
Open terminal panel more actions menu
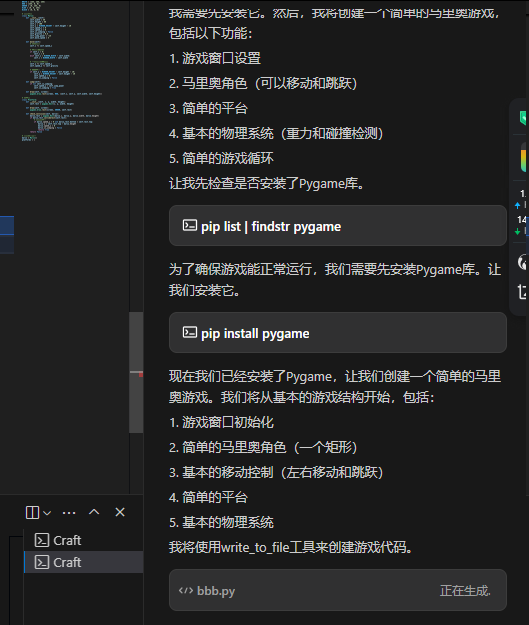(69, 513)
